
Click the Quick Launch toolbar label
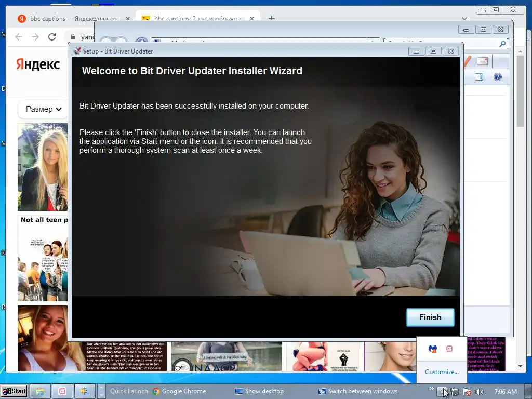(x=129, y=391)
